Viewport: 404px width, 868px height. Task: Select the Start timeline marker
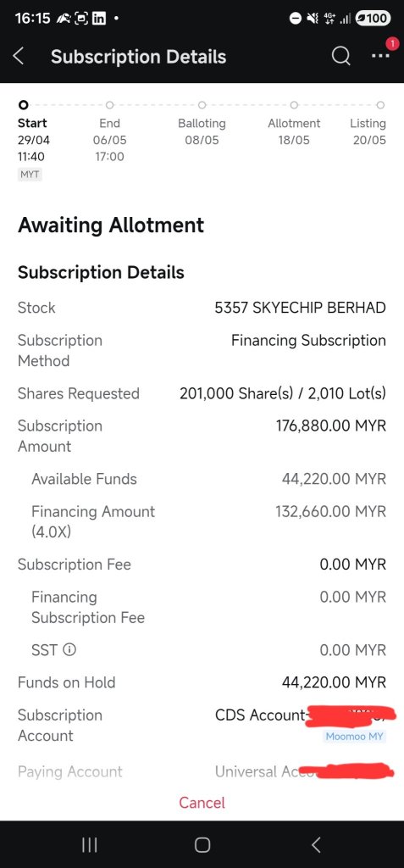click(x=23, y=104)
